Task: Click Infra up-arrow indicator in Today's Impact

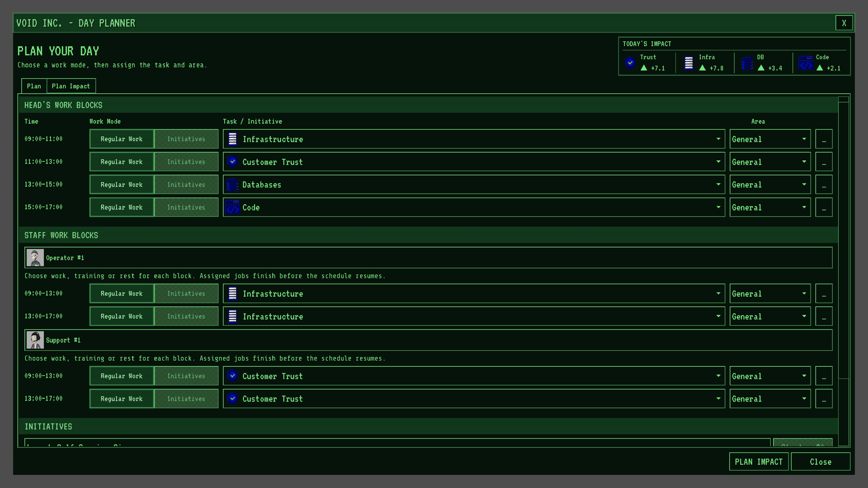Action: (x=703, y=68)
